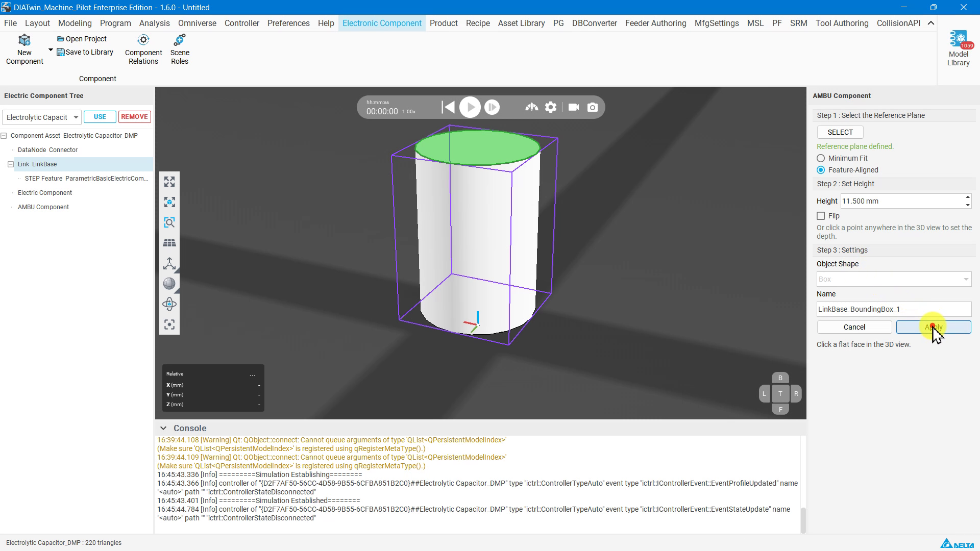This screenshot has height=551, width=980.
Task: Activate the zoom region magnifier tool
Action: (169, 222)
